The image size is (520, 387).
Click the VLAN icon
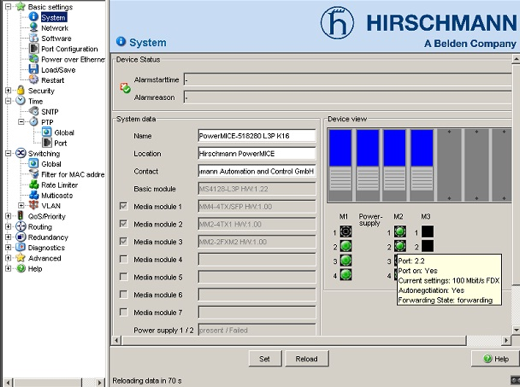33,205
